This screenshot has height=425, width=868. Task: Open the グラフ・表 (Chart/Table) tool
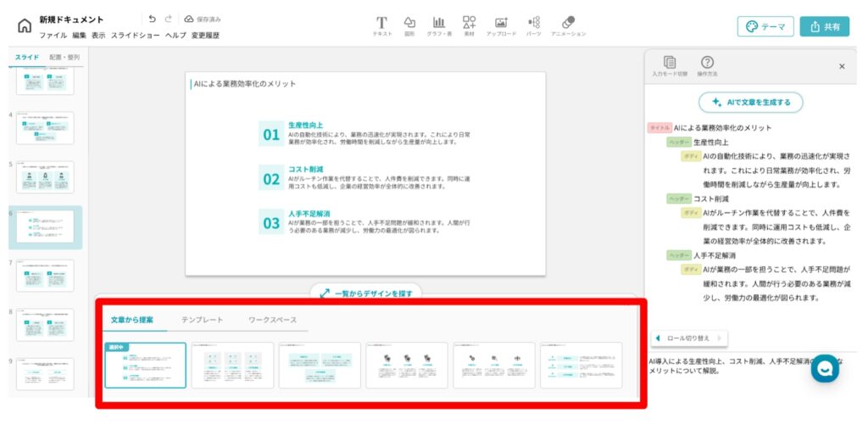click(439, 22)
